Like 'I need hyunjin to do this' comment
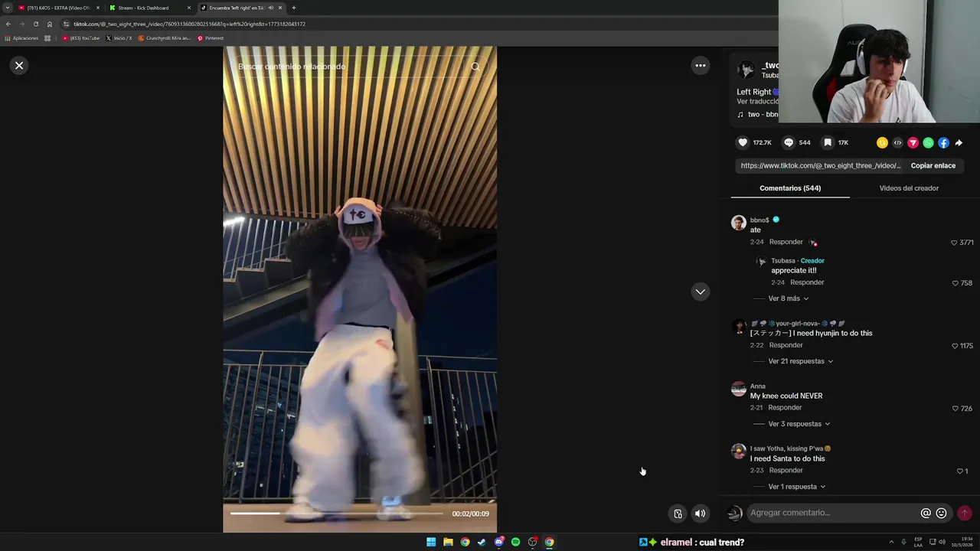 pos(954,346)
